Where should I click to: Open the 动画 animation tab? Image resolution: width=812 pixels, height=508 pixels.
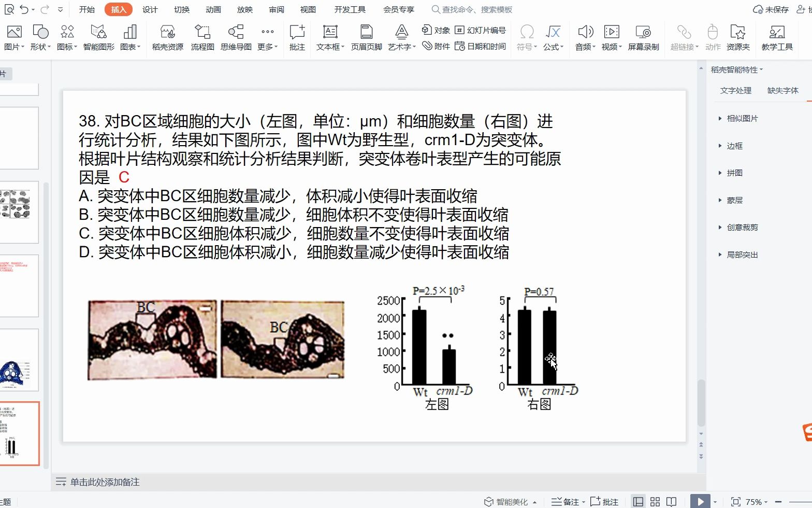click(x=213, y=9)
